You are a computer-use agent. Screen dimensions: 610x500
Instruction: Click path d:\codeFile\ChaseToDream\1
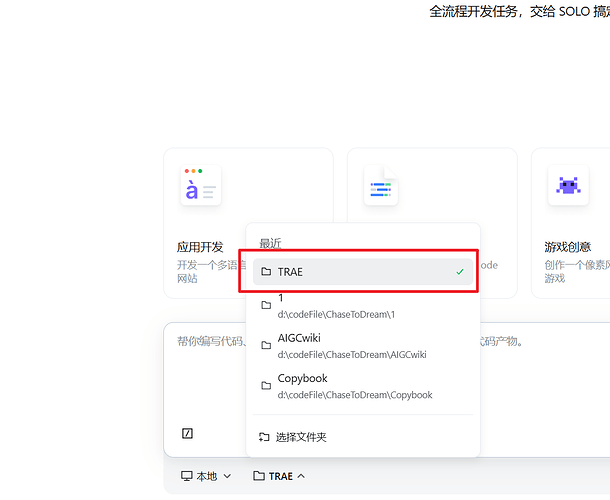336,314
